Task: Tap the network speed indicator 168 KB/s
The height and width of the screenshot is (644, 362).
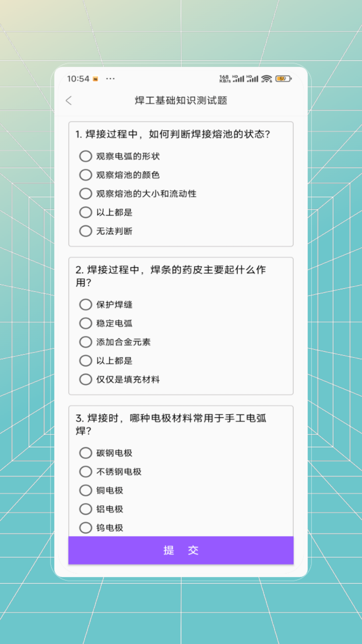Action: [224, 78]
